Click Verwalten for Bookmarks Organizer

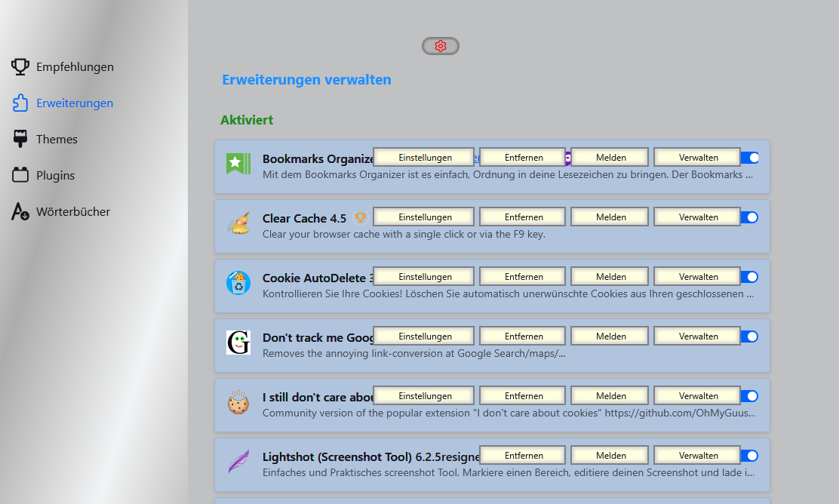697,157
